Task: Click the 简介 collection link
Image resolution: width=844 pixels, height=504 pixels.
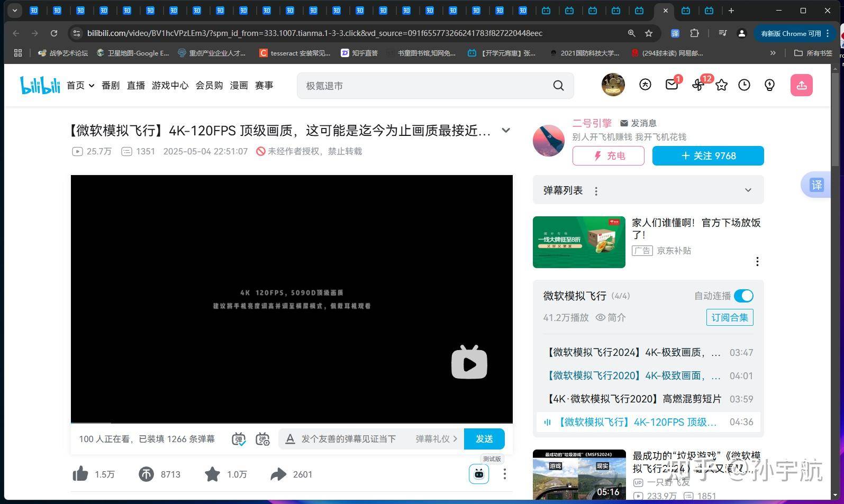Action: (611, 317)
